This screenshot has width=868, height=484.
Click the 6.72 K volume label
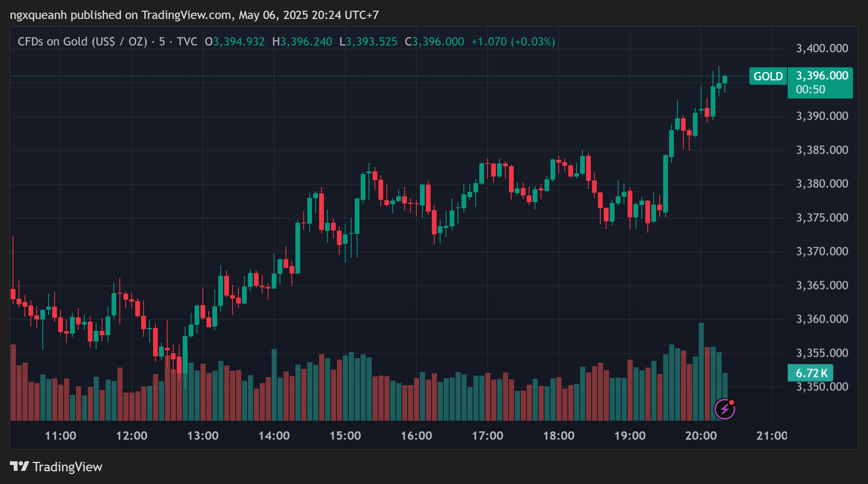tap(811, 373)
